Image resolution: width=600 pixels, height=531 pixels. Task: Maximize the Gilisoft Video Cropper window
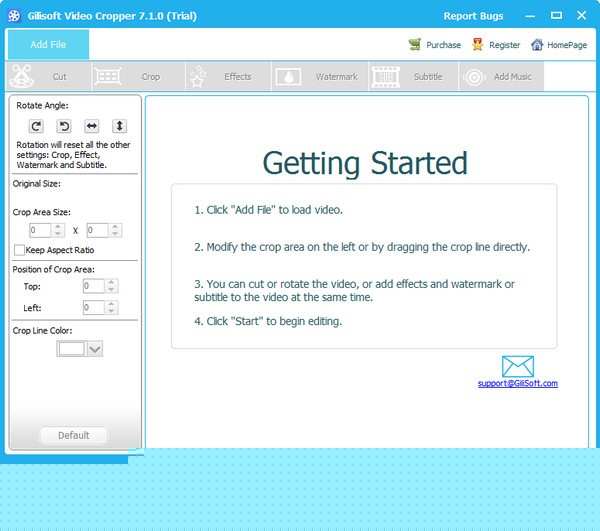point(556,16)
